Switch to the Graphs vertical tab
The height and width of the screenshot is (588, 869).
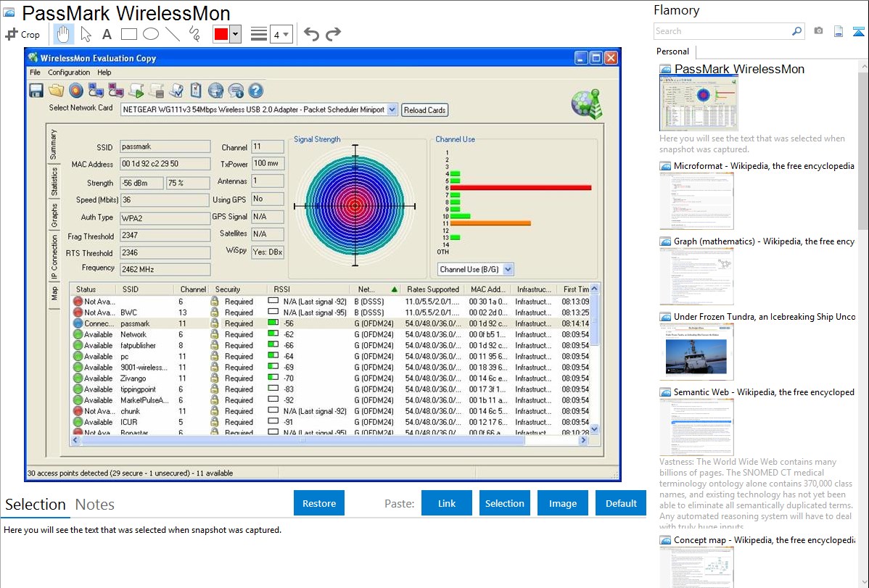54,216
